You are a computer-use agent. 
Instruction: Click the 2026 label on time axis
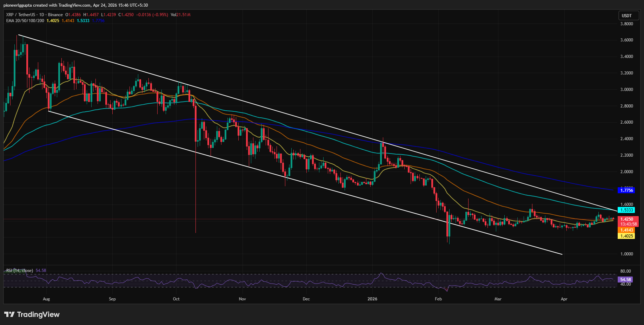coord(372,299)
